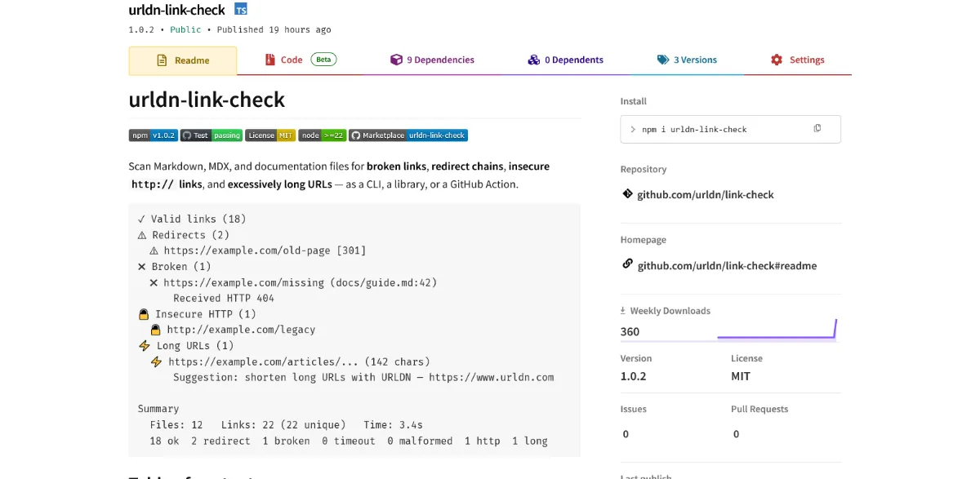Screen dimensions: 980x479
Task: Show the 3 Versions tab
Action: coord(687,60)
